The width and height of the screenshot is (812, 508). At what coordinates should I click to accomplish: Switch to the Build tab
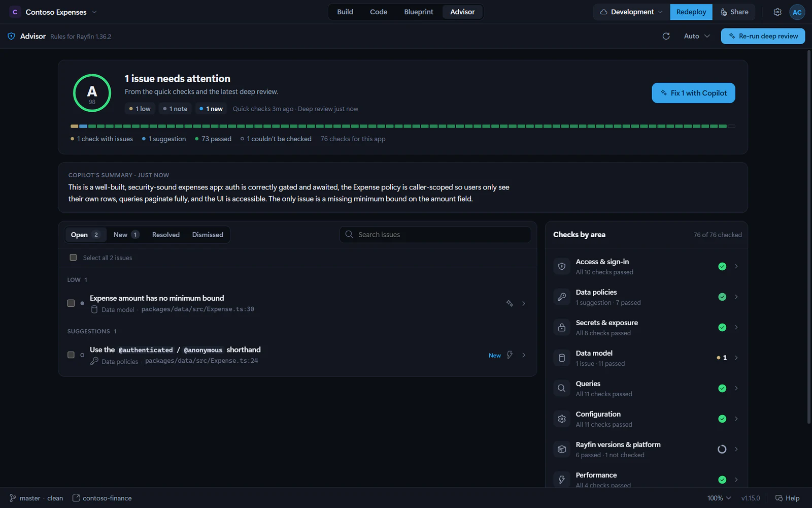coord(345,12)
